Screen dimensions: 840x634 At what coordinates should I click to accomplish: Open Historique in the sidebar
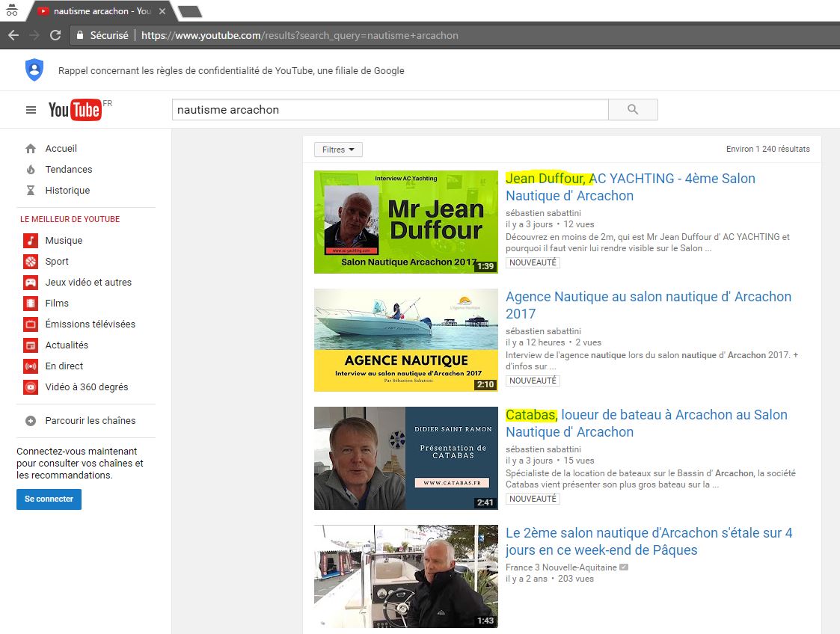point(67,190)
